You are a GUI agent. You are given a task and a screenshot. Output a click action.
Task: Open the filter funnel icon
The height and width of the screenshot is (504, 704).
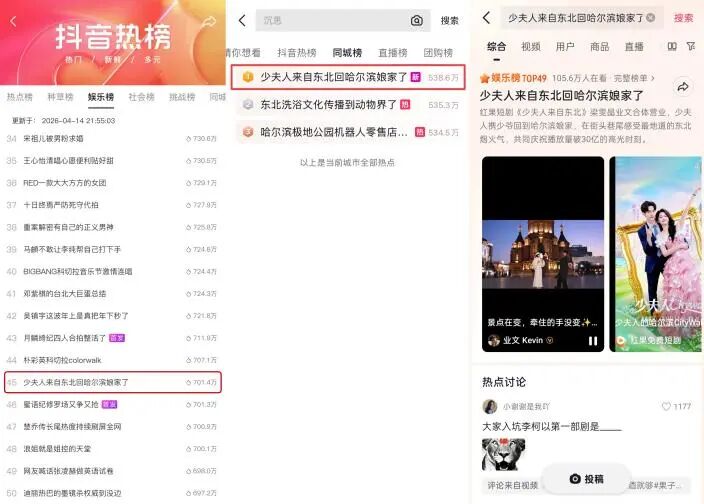[x=691, y=46]
